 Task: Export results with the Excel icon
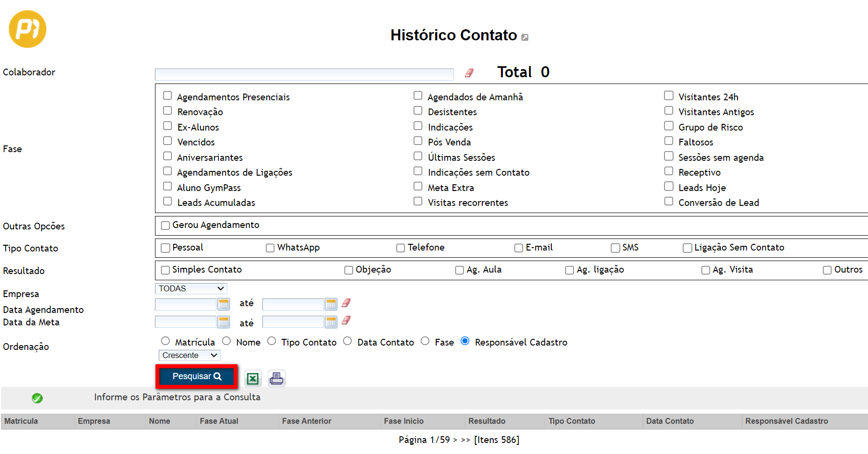point(252,379)
